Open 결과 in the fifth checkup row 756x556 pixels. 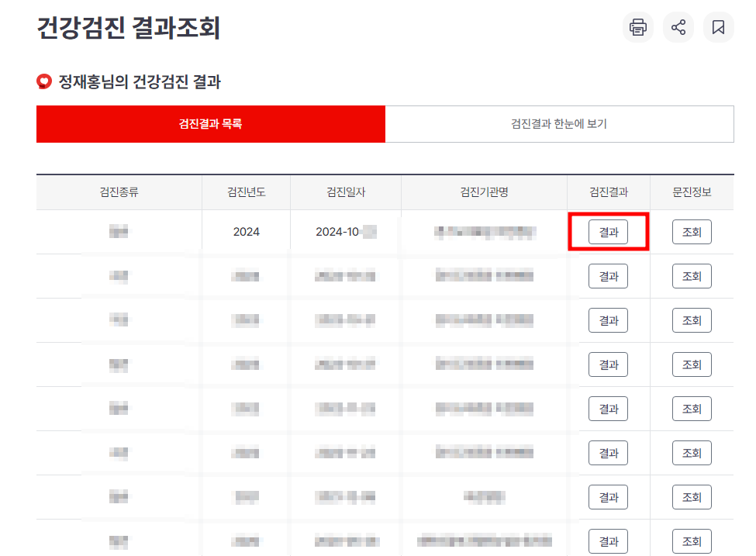tap(608, 408)
